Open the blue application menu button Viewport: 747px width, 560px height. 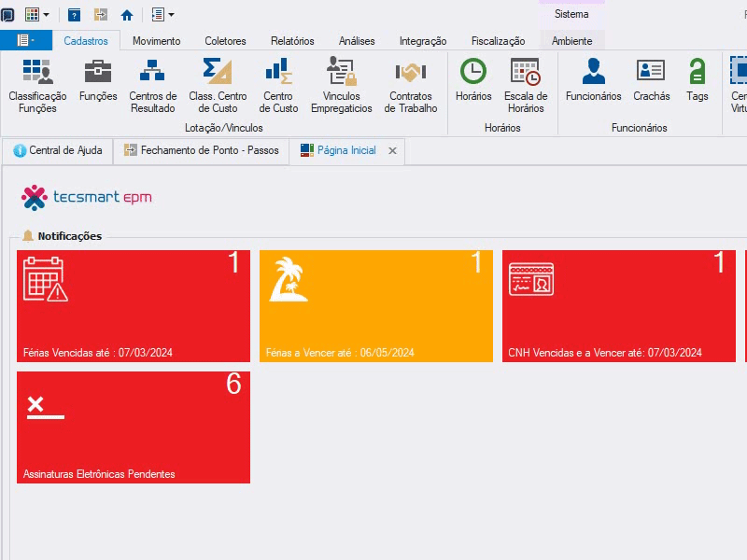tap(26, 40)
